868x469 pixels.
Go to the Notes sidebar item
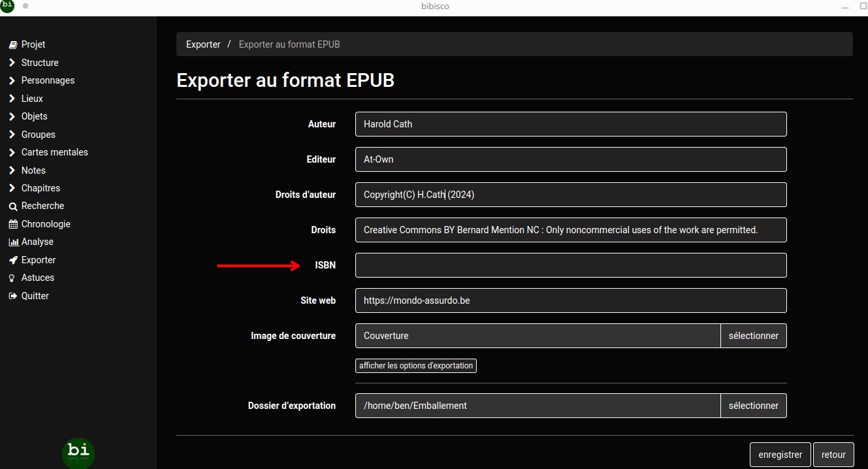[33, 170]
